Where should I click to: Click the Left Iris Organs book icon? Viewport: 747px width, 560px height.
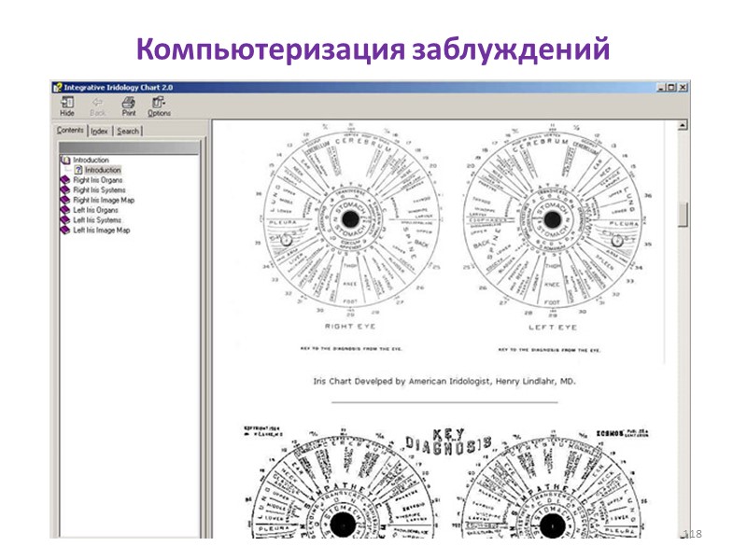[66, 207]
